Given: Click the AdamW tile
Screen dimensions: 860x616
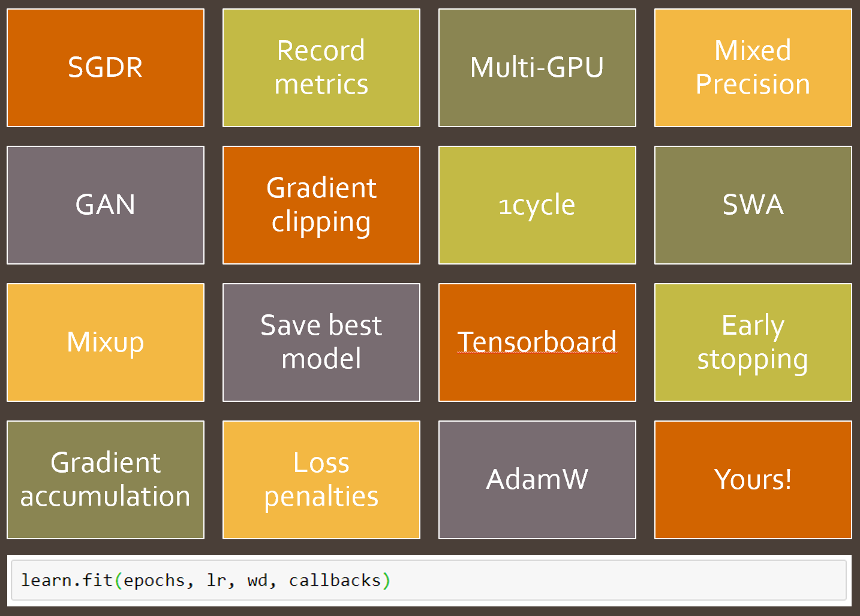Looking at the screenshot, I should (x=537, y=480).
